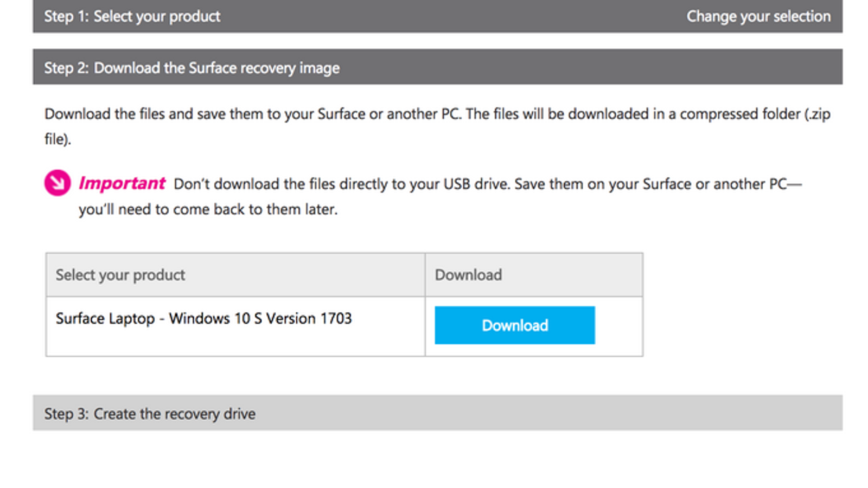Click the warning text about USB drive
The width and height of the screenshot is (868, 488).
[342, 184]
